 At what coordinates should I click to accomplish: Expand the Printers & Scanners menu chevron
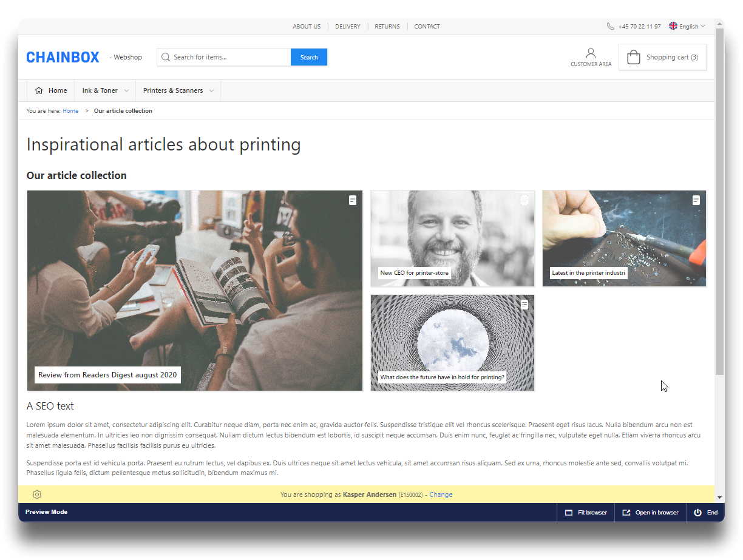pos(211,91)
